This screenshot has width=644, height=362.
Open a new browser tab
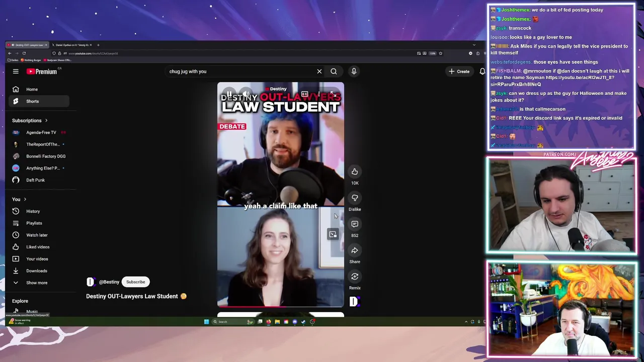click(98, 45)
